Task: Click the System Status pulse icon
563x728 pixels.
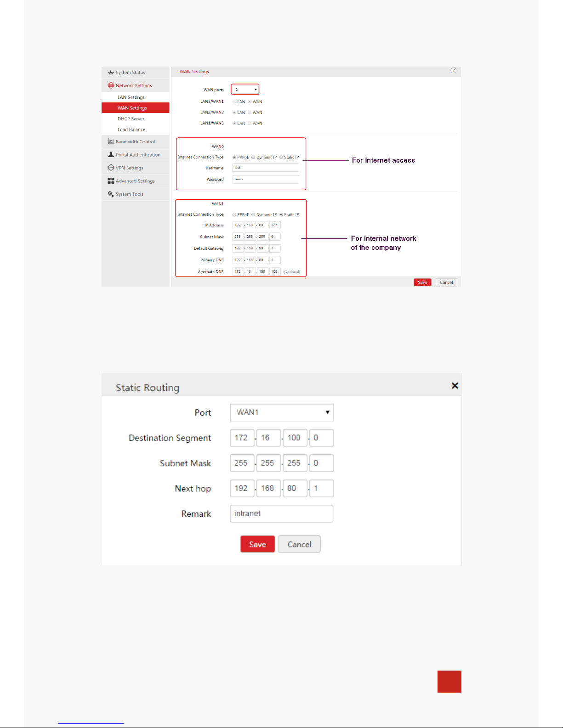Action: (x=111, y=73)
